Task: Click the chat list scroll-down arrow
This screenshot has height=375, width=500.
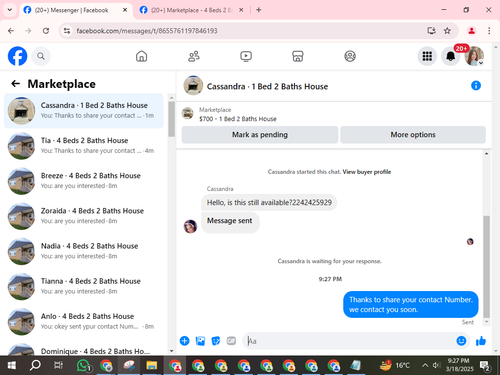Action: click(171, 351)
